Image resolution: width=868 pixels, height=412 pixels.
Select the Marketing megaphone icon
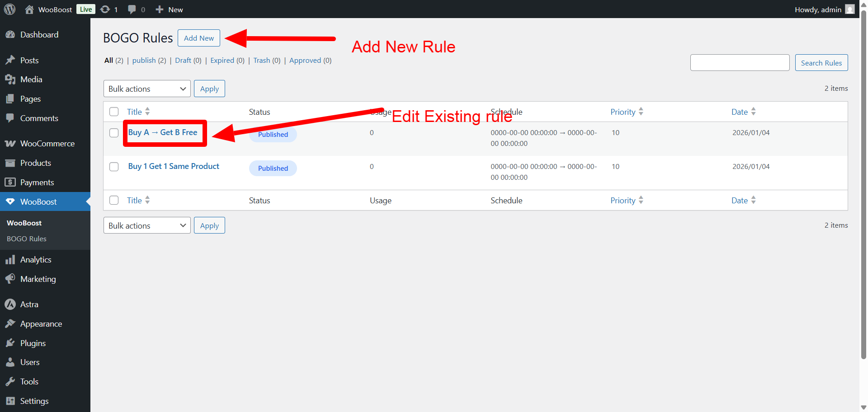click(11, 279)
